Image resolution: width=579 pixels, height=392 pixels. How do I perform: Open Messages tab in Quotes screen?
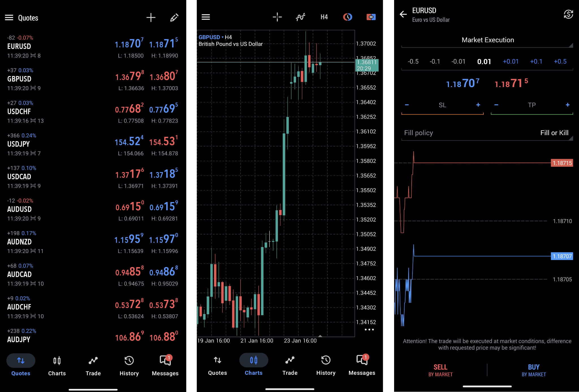pyautogui.click(x=165, y=366)
